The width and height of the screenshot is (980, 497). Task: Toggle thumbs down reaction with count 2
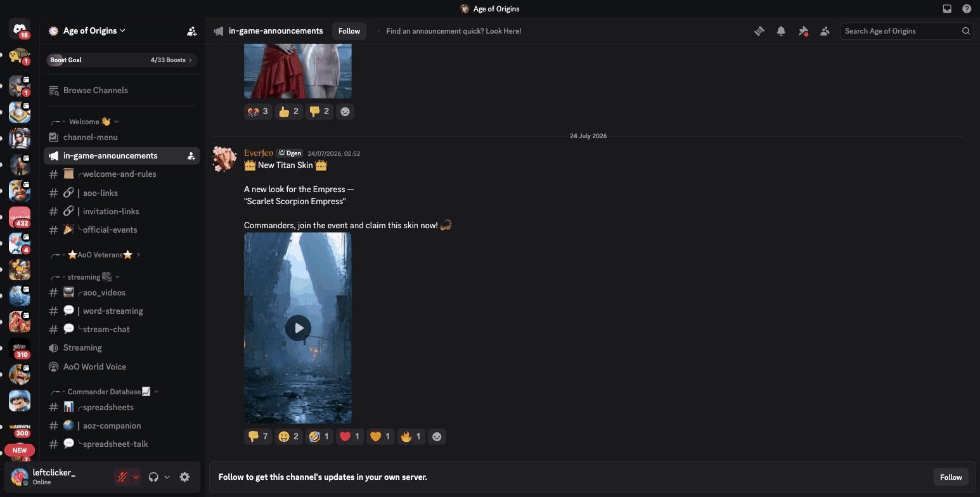319,112
